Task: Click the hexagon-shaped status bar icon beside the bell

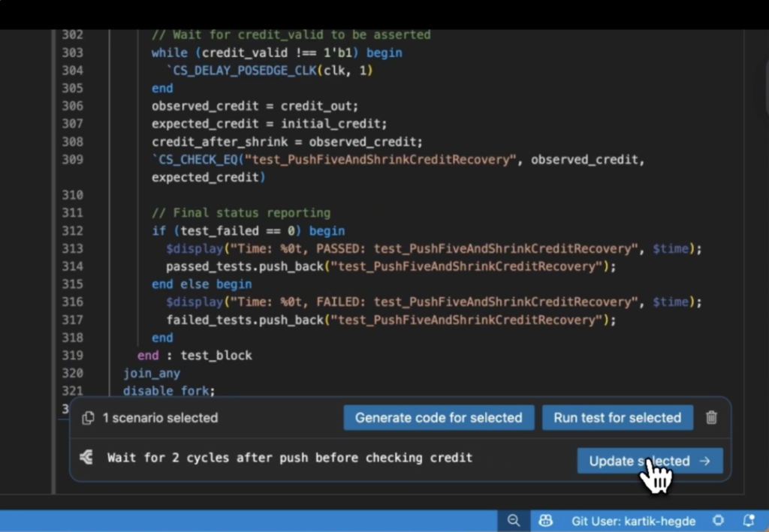Action: pos(719,521)
